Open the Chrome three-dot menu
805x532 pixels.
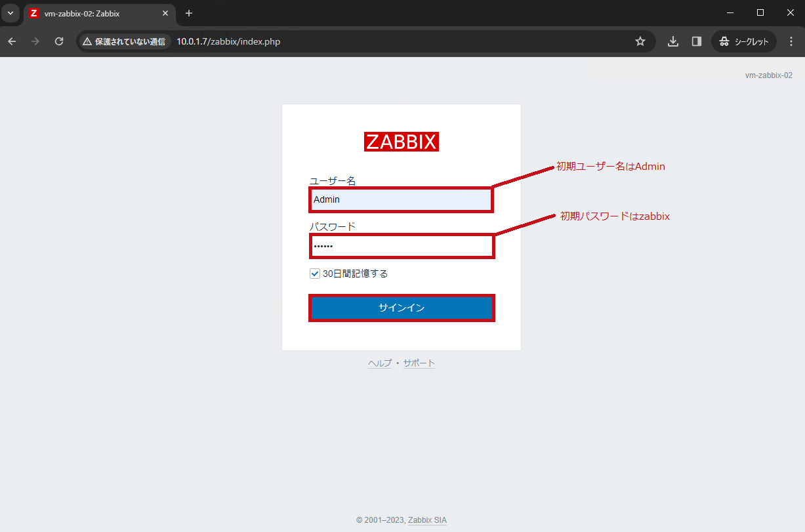coord(791,41)
